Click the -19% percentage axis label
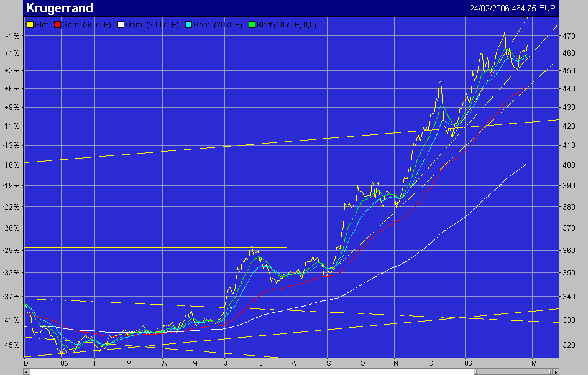 click(11, 186)
